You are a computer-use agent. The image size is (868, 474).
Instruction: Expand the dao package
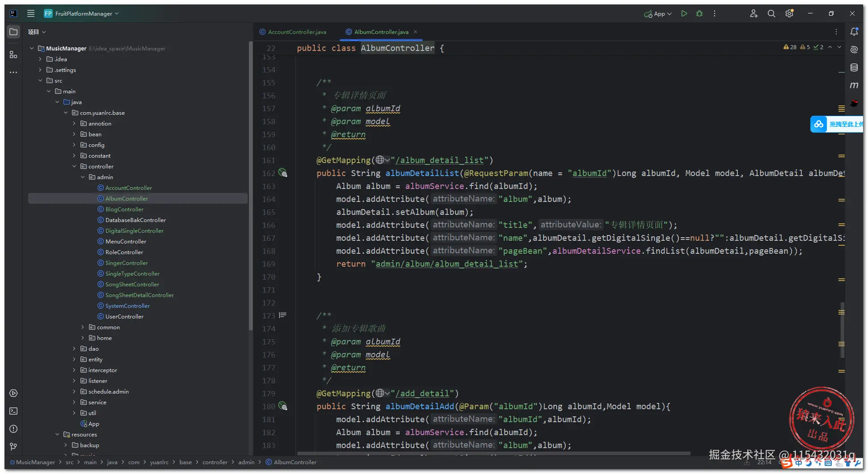[74, 348]
